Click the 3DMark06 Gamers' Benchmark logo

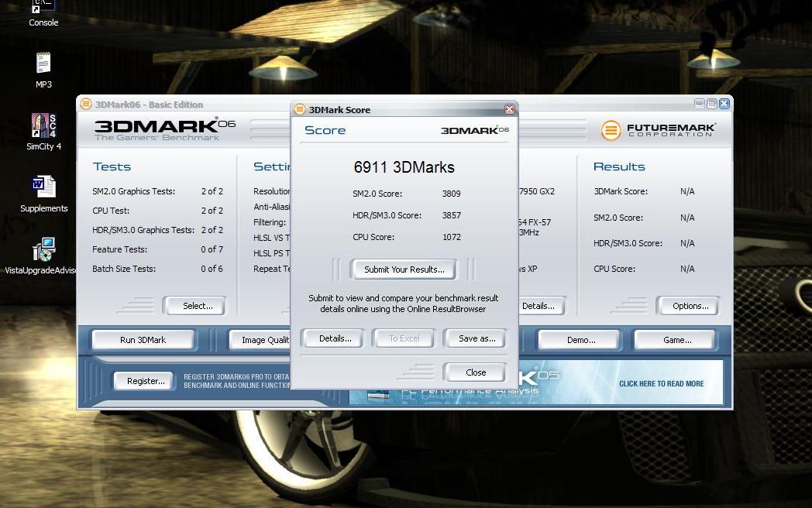click(165, 129)
